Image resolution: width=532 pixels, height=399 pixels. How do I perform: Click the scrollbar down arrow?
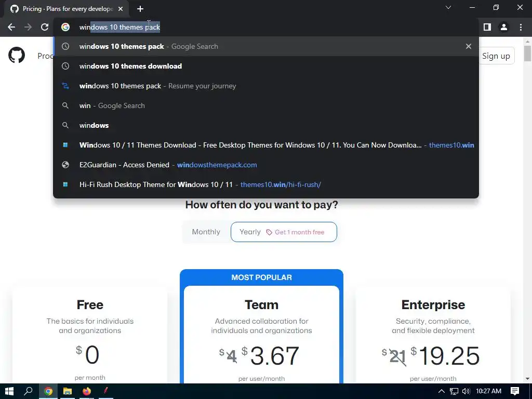pyautogui.click(x=527, y=379)
